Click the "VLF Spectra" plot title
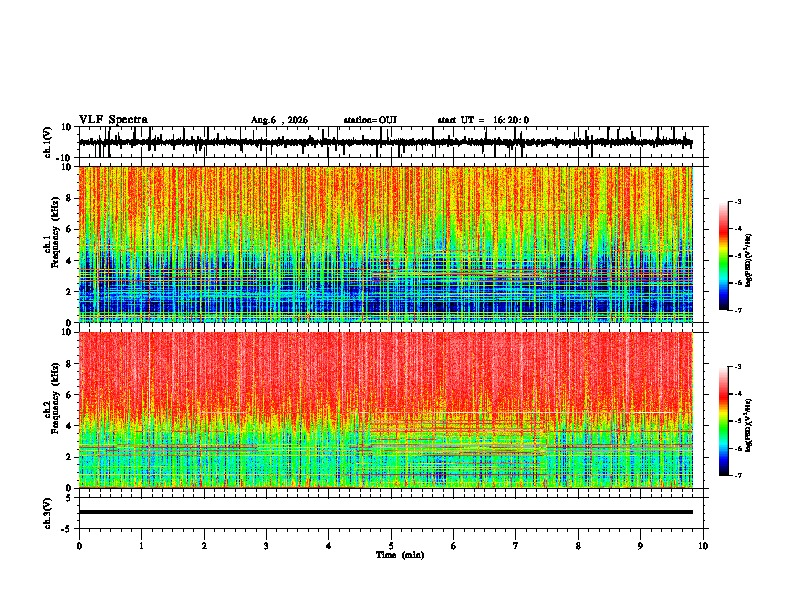This screenshot has height=612, width=792. click(x=113, y=120)
